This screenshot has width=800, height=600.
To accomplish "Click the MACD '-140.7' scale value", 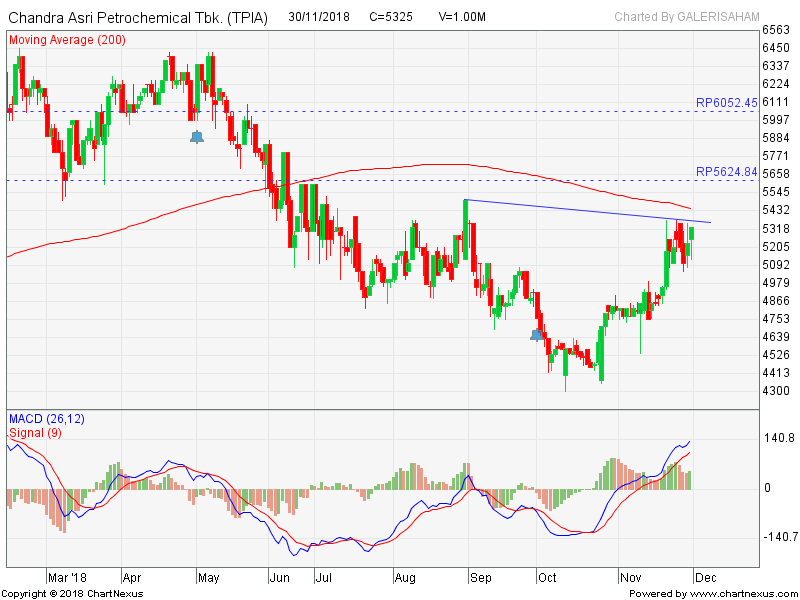I will (779, 537).
